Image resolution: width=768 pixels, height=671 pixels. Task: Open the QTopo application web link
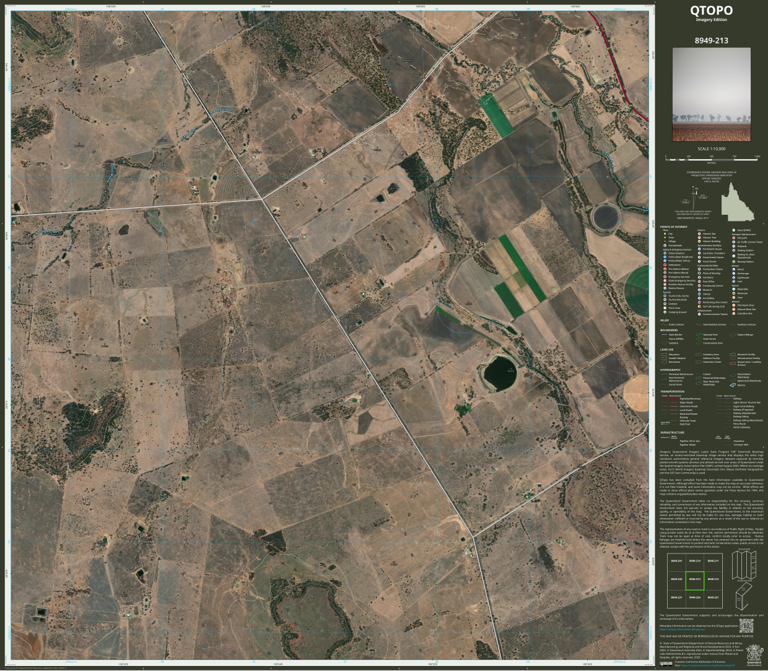pyautogui.click(x=681, y=629)
